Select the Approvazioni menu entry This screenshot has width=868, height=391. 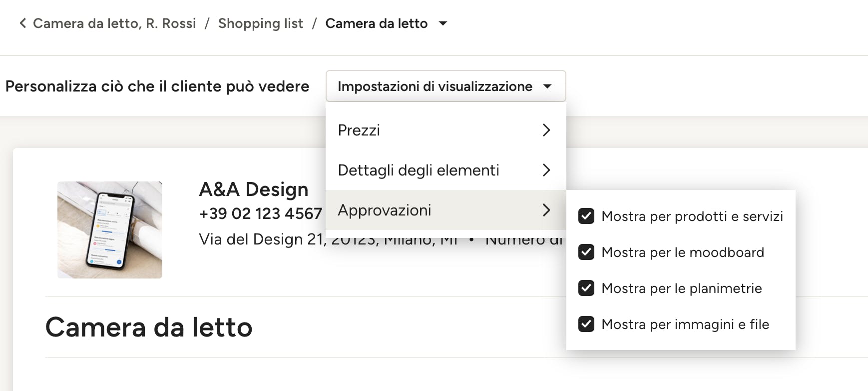[445, 210]
